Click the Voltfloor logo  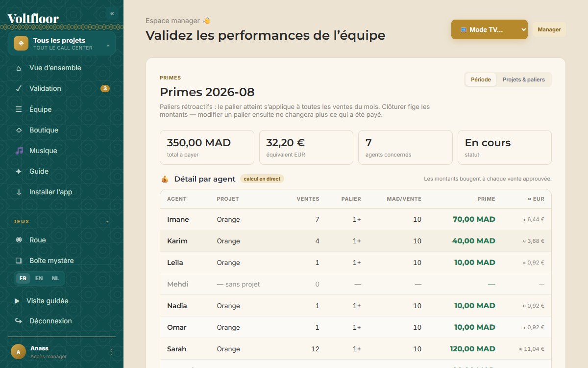click(33, 19)
